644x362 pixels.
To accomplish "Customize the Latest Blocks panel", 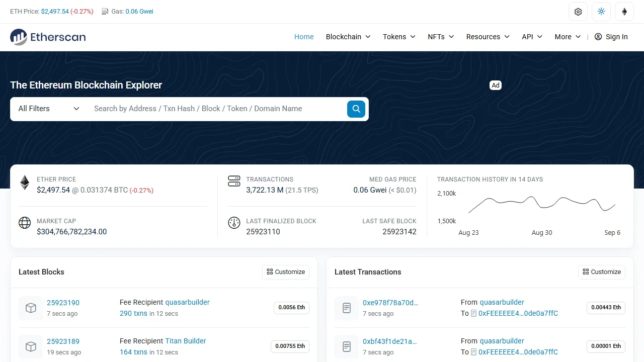I will point(286,272).
